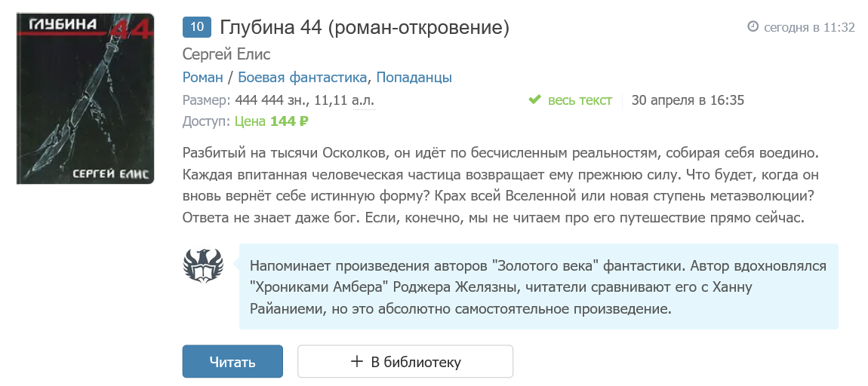Open the Глубина 44 book cover thumbnail
This screenshot has width=868, height=386.
(85, 99)
